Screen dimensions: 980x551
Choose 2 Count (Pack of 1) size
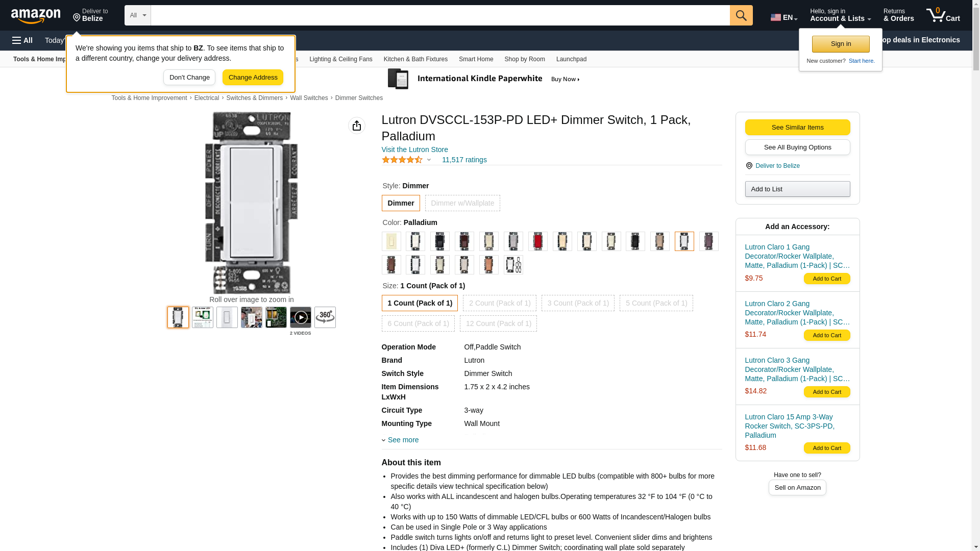pos(499,303)
